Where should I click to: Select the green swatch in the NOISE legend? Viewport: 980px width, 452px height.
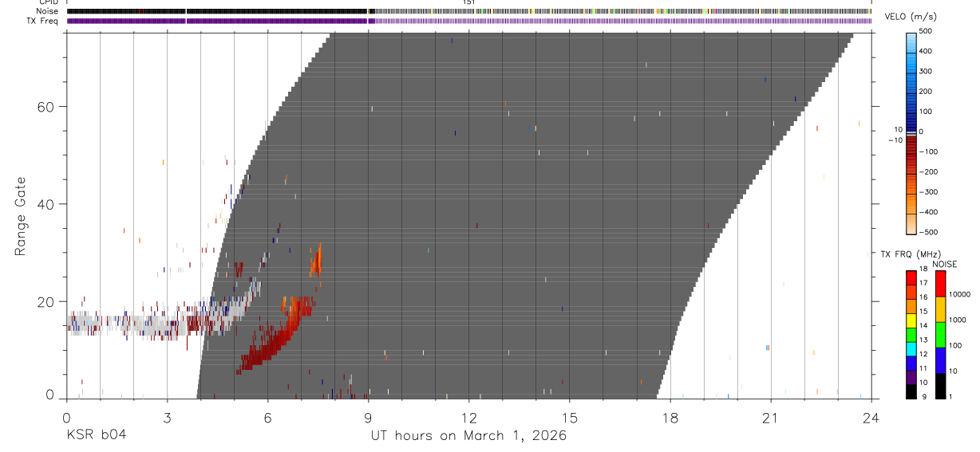pos(940,333)
